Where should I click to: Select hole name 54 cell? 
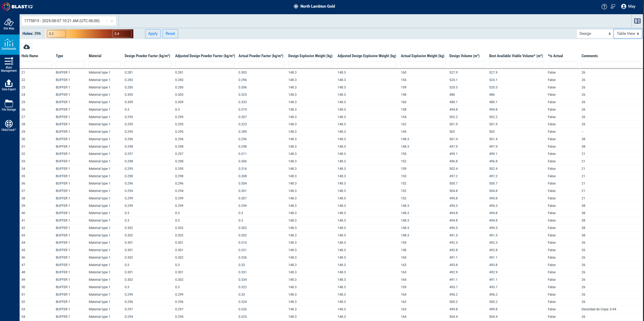pos(23,316)
